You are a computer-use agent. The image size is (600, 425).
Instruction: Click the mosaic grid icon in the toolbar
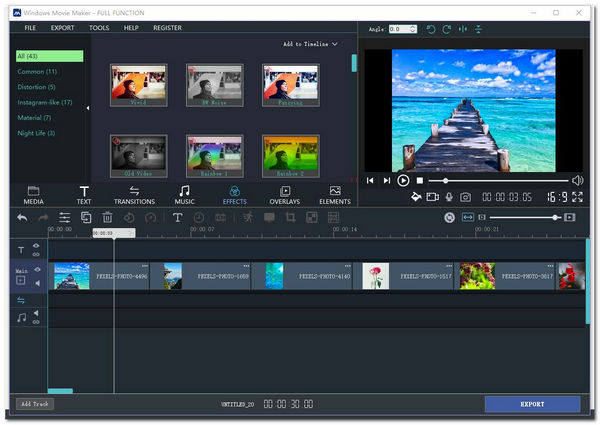click(x=333, y=218)
